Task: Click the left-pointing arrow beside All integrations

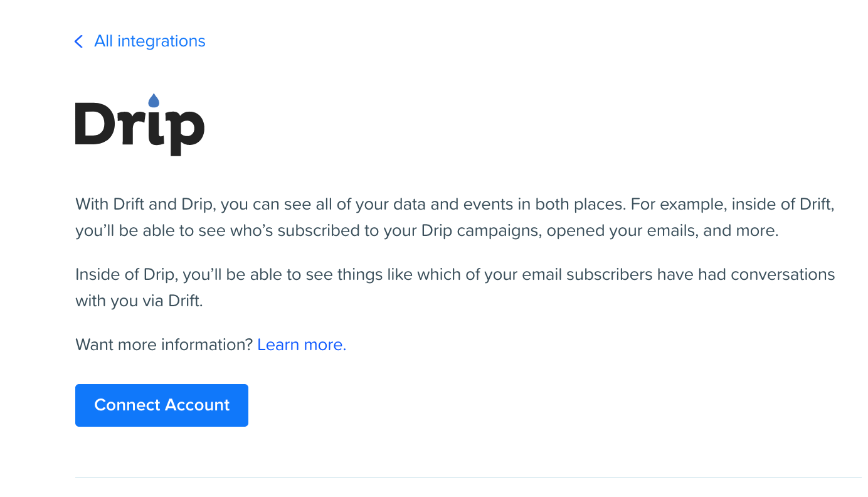Action: point(78,41)
